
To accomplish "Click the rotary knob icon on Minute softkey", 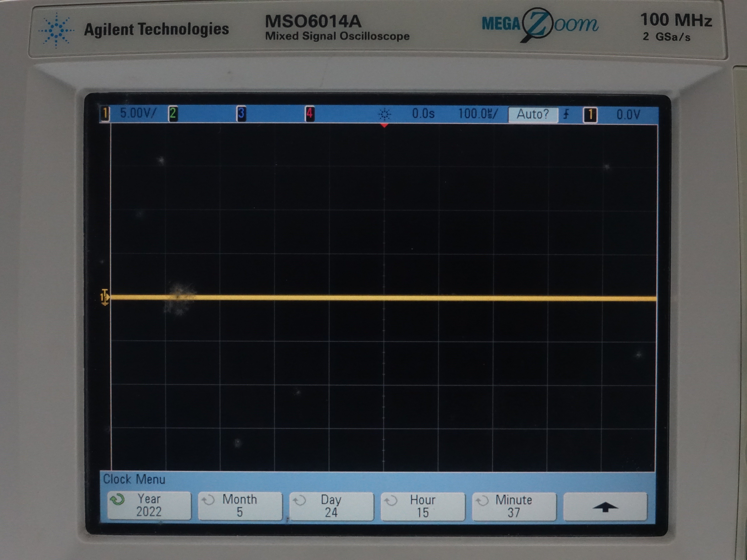I will coord(482,501).
